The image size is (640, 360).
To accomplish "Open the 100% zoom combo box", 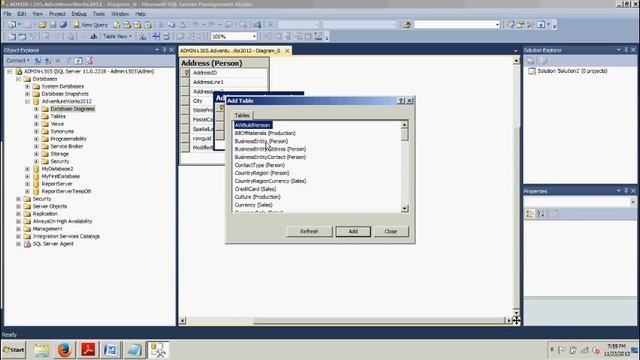I will pyautogui.click(x=234, y=37).
